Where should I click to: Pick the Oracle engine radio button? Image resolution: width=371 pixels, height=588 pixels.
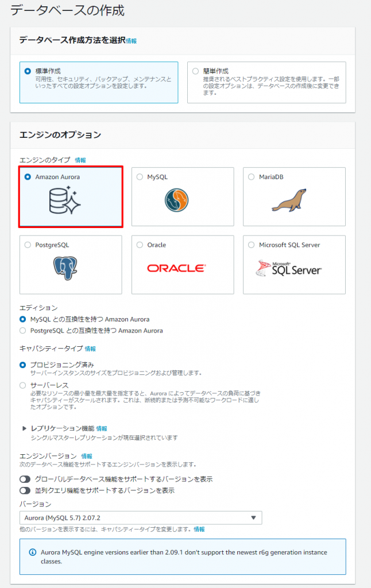pos(140,245)
